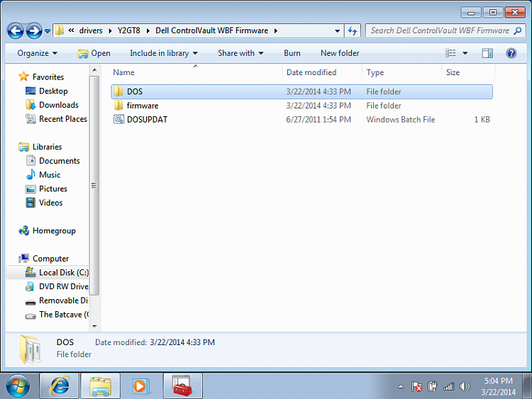This screenshot has width=532, height=399.
Task: Click the search magnifier icon
Action: click(x=518, y=31)
